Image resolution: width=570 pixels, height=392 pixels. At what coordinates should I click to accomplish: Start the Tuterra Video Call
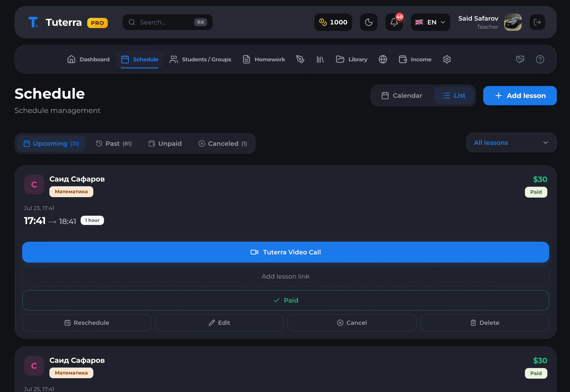tap(285, 252)
